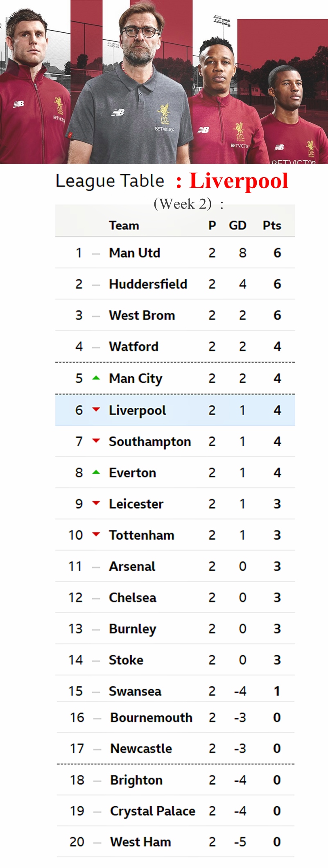This screenshot has width=328, height=868.
Task: Select the Pts column header
Action: point(272,225)
